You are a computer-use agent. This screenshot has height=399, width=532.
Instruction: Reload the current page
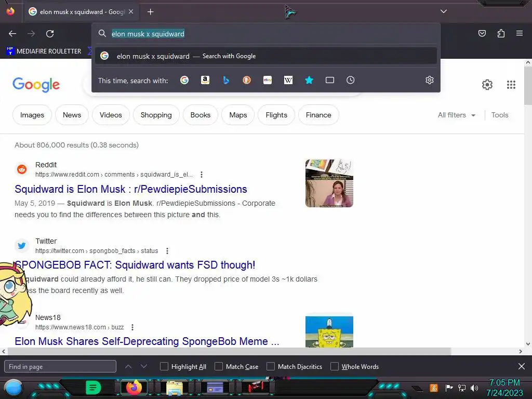[50, 34]
